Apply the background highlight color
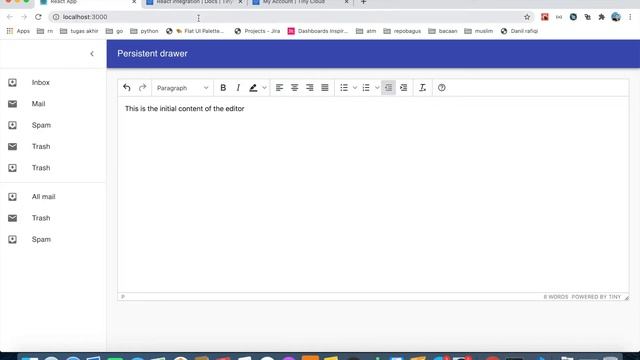This screenshot has width=640, height=360. (253, 88)
